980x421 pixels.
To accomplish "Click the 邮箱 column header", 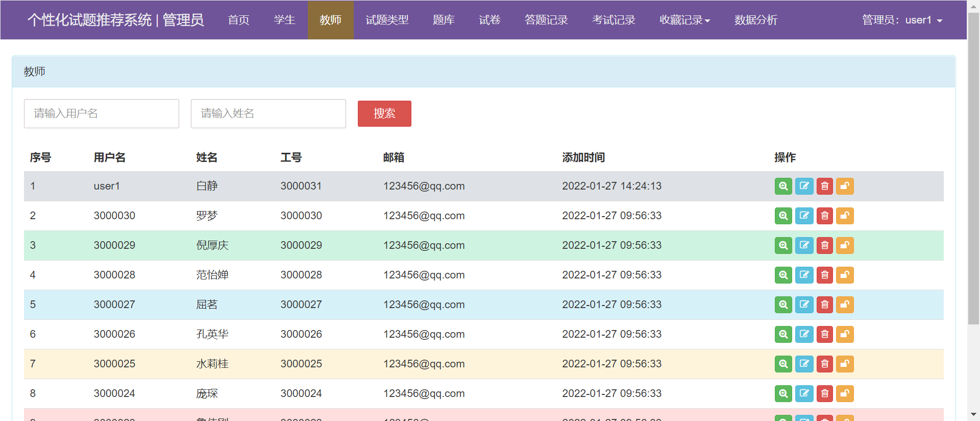I will pos(394,157).
